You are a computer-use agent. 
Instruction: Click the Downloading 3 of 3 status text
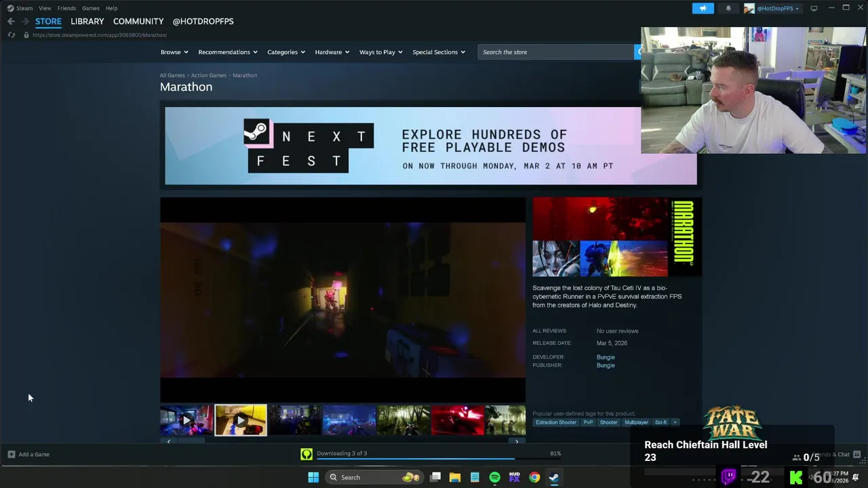click(x=342, y=453)
